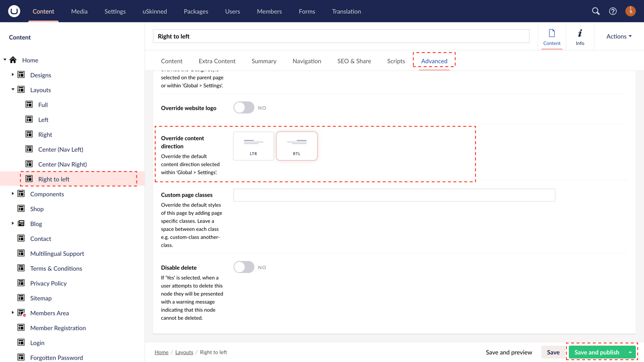This screenshot has height=362, width=644.
Task: Click inside the Custom page classes field
Action: pos(394,195)
